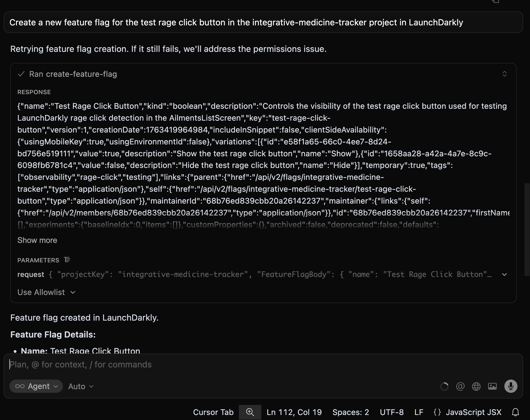This screenshot has width=530, height=420.
Task: Open the @ mention context icon
Action: pyautogui.click(x=460, y=386)
